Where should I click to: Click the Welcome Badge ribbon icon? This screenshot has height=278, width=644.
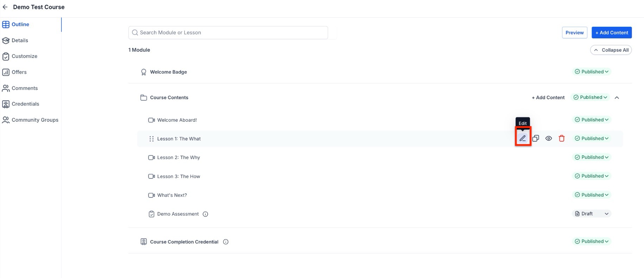(144, 72)
